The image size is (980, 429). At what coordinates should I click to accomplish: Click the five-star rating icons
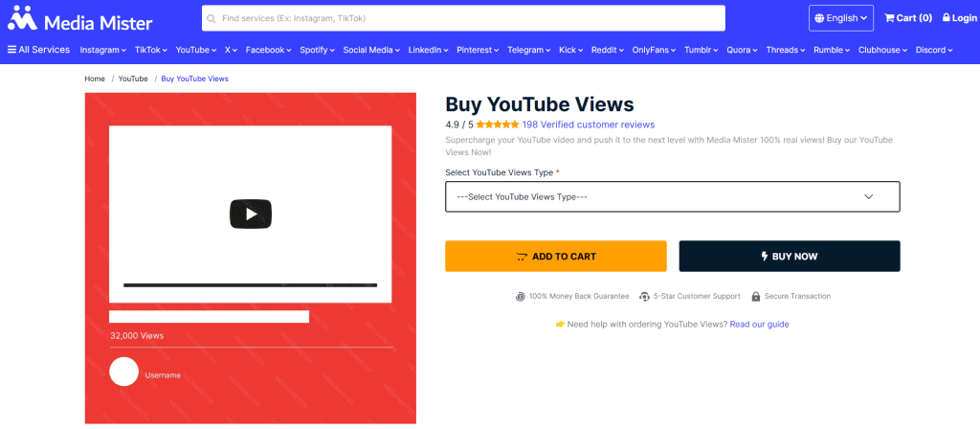497,124
